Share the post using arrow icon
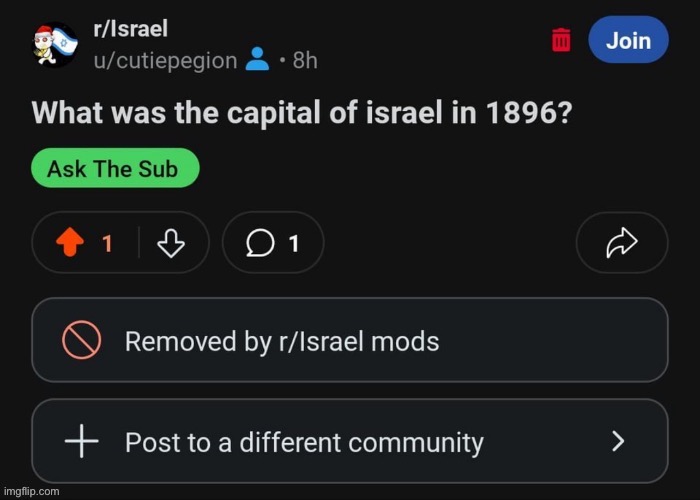The height and width of the screenshot is (500, 700). 622,242
